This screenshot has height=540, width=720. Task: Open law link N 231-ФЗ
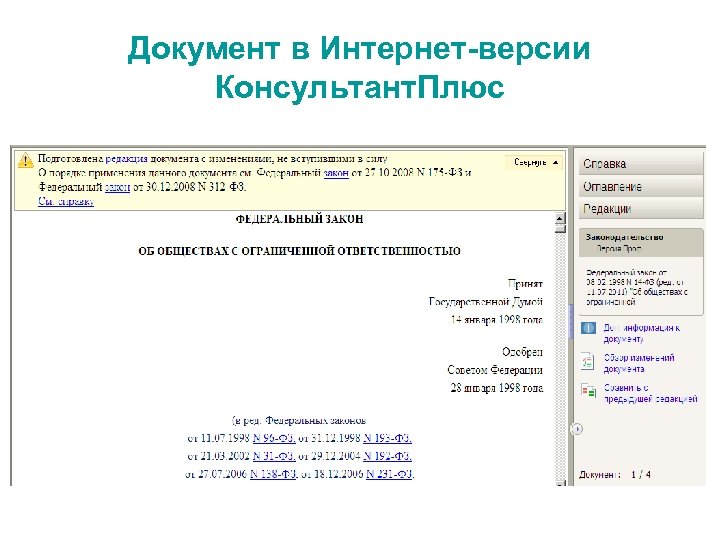390,473
